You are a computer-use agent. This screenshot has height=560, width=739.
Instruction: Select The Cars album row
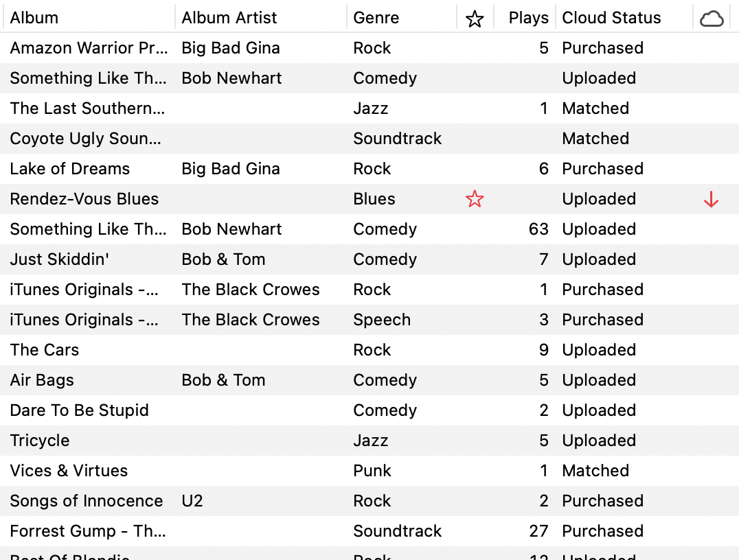369,350
